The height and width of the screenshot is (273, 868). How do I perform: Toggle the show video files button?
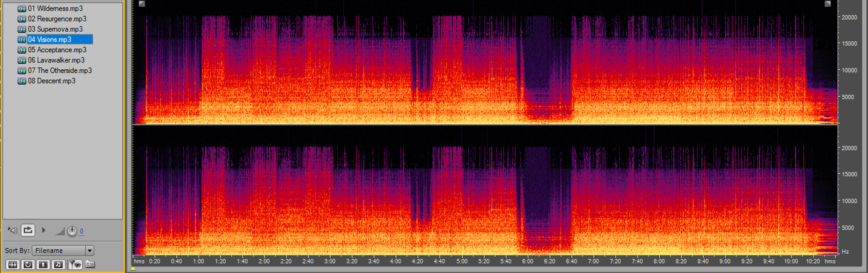click(43, 264)
